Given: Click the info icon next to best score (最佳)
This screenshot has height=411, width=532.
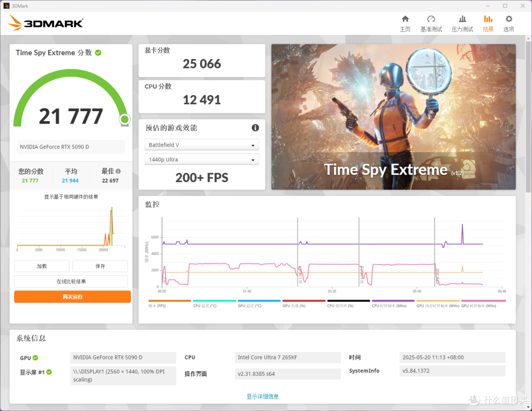Looking at the screenshot, I should point(118,171).
